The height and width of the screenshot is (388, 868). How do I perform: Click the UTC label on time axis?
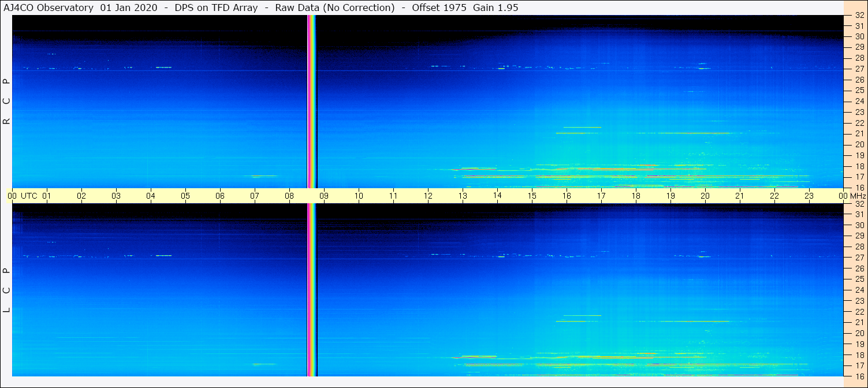tap(29, 196)
